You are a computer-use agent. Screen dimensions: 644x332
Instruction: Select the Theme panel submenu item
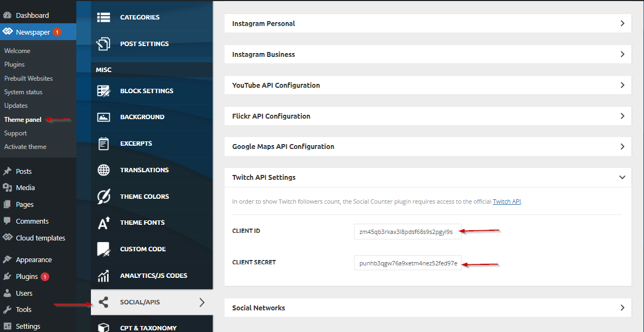(x=23, y=120)
